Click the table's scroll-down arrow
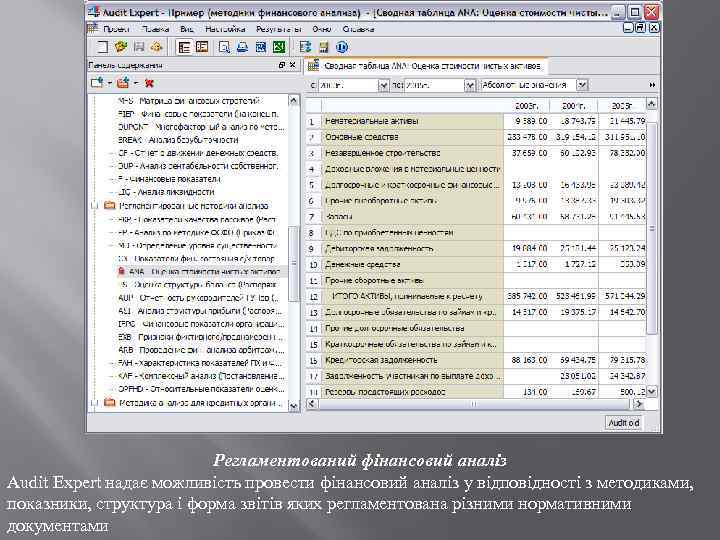The height and width of the screenshot is (540, 720). (x=652, y=392)
